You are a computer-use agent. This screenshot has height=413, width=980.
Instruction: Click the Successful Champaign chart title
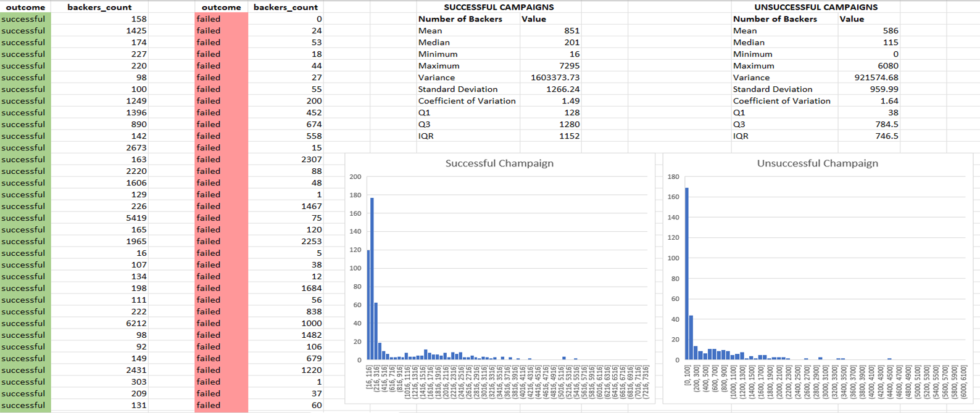coord(499,163)
